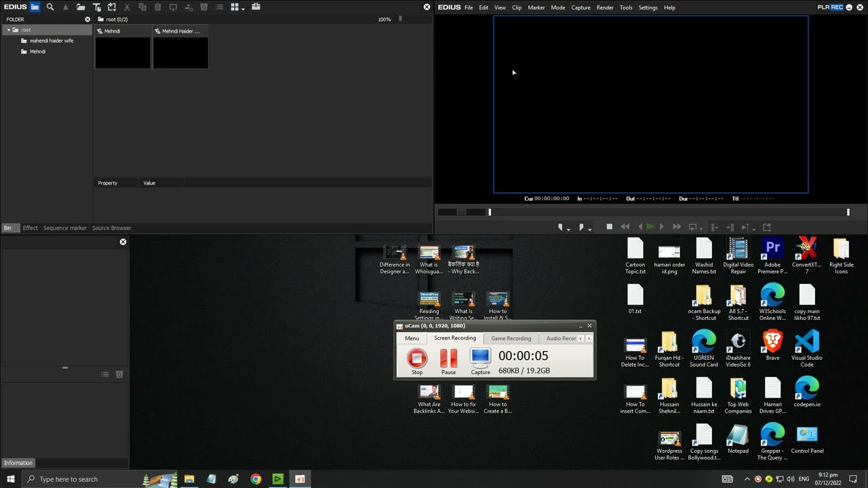
Task: Step to the next frame in the player
Action: click(x=662, y=227)
